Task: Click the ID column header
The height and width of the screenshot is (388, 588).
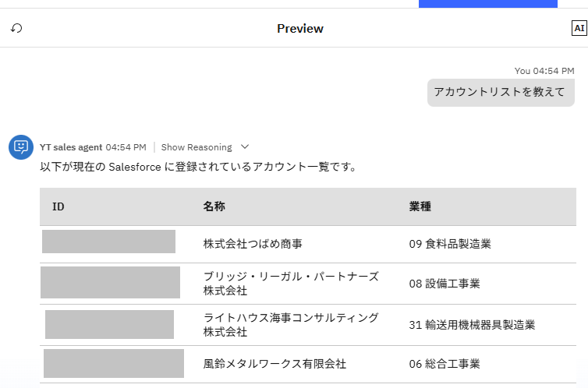Action: tap(58, 207)
